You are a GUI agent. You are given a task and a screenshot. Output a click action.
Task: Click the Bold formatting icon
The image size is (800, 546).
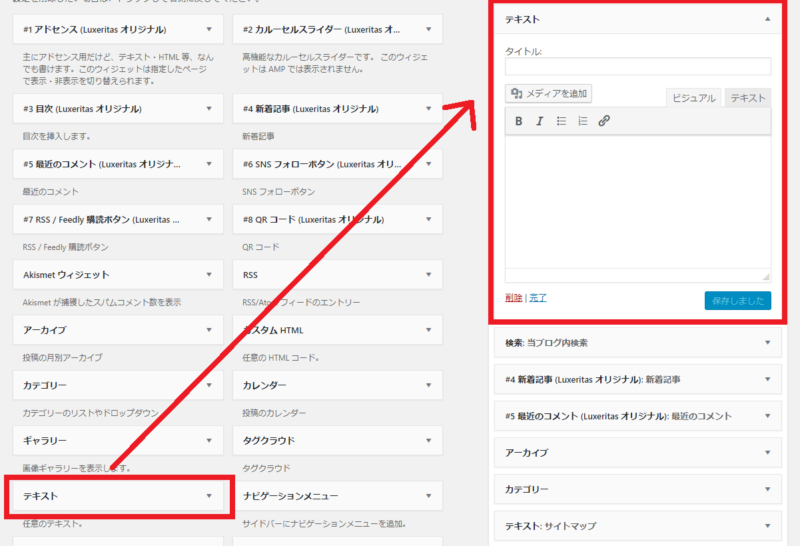pyautogui.click(x=519, y=121)
